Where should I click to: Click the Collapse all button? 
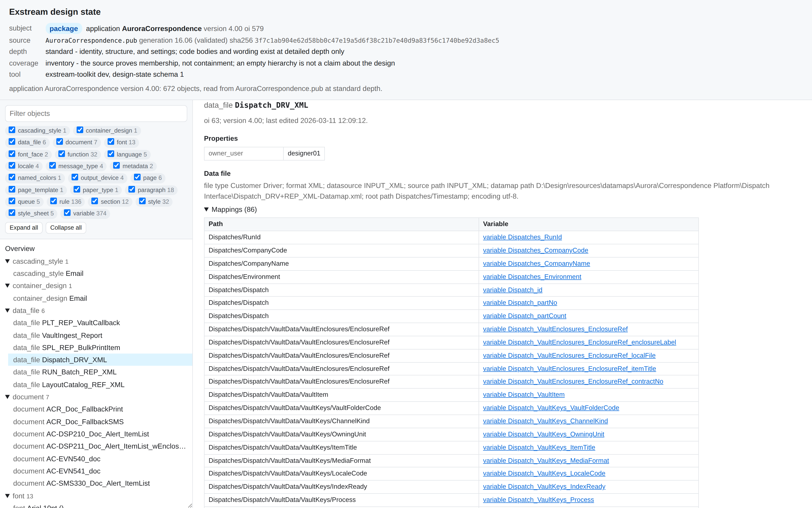(66, 228)
